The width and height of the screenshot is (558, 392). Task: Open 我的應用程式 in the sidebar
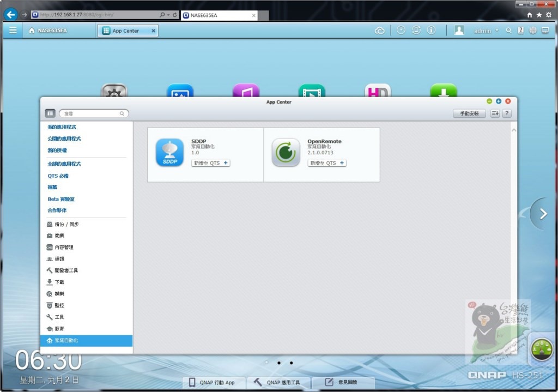pos(62,127)
